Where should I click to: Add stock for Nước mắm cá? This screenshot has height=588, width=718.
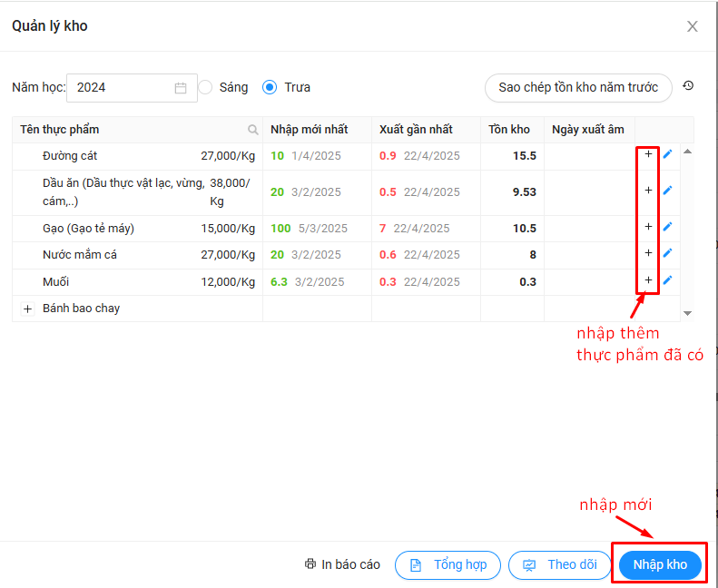pos(648,253)
